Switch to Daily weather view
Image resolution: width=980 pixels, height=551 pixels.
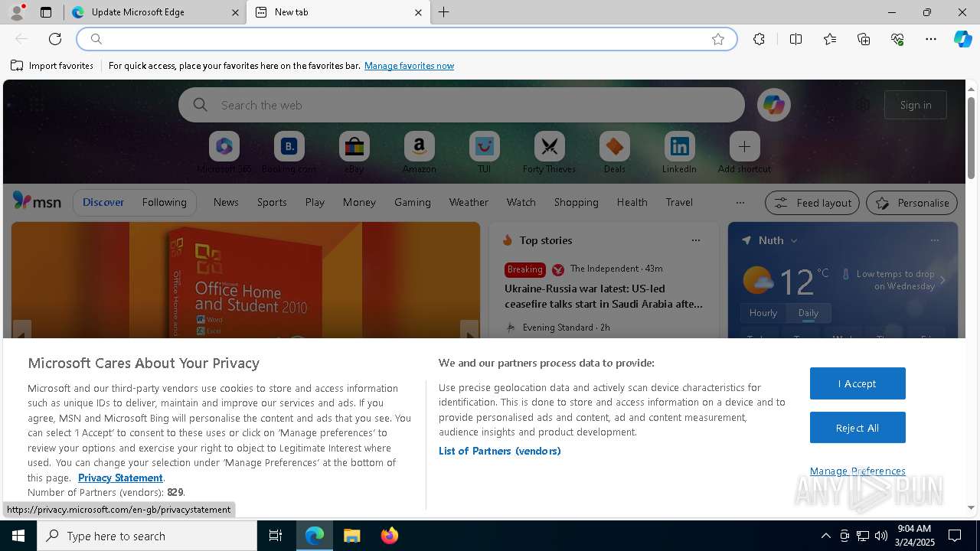[808, 312]
